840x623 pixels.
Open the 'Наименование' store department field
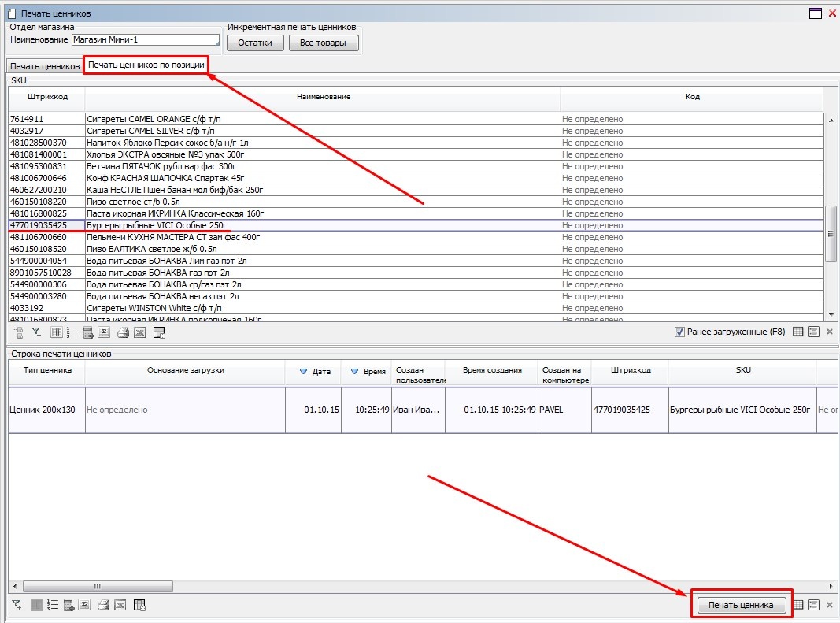click(x=145, y=40)
